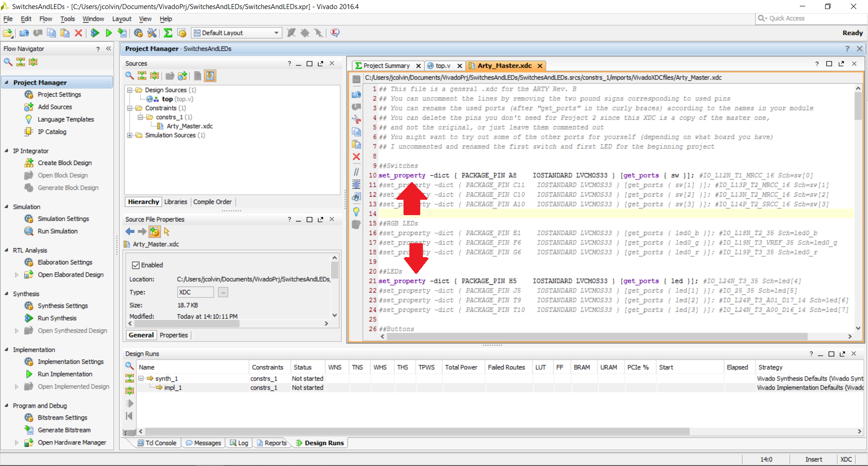Click the Run Synthesis toolbar icon
Image resolution: width=868 pixels, height=466 pixels.
click(x=95, y=33)
